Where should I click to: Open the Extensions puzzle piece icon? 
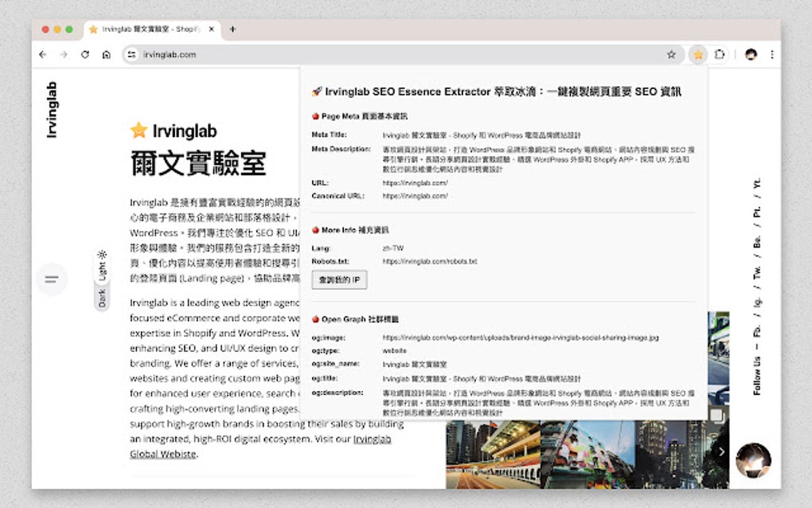(720, 54)
